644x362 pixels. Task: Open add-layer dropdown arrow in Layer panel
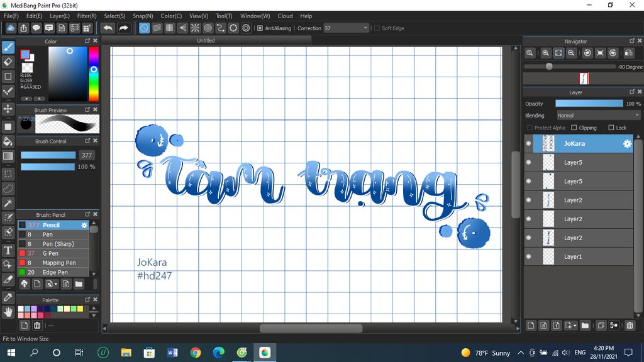[x=575, y=326]
